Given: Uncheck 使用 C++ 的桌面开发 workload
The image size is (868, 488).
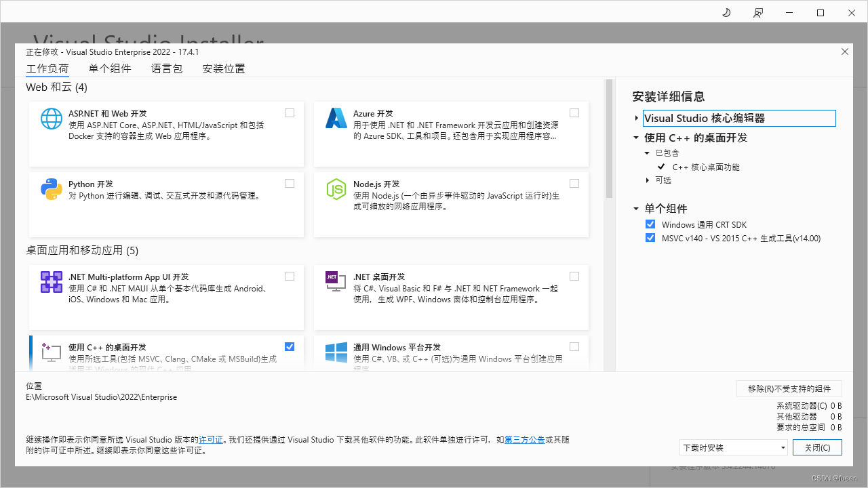Looking at the screenshot, I should point(290,347).
